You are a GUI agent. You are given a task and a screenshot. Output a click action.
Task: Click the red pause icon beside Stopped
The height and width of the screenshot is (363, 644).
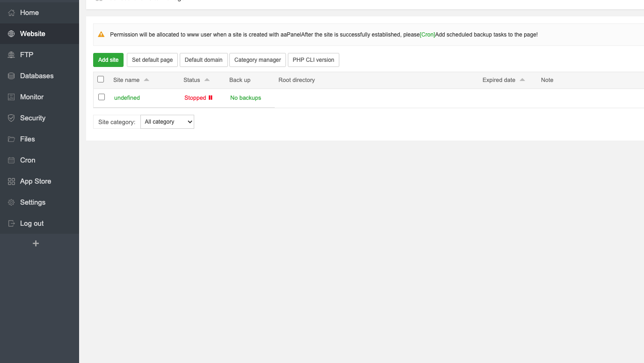point(211,97)
